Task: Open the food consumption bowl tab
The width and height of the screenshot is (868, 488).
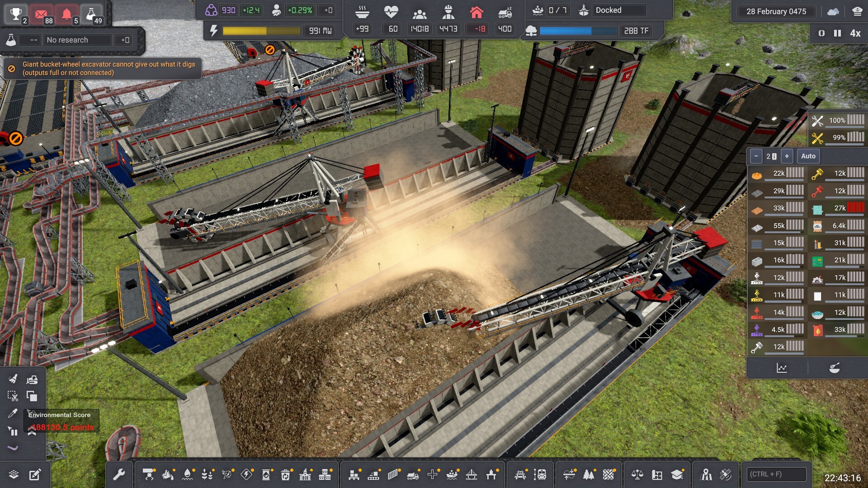Action: point(835,368)
